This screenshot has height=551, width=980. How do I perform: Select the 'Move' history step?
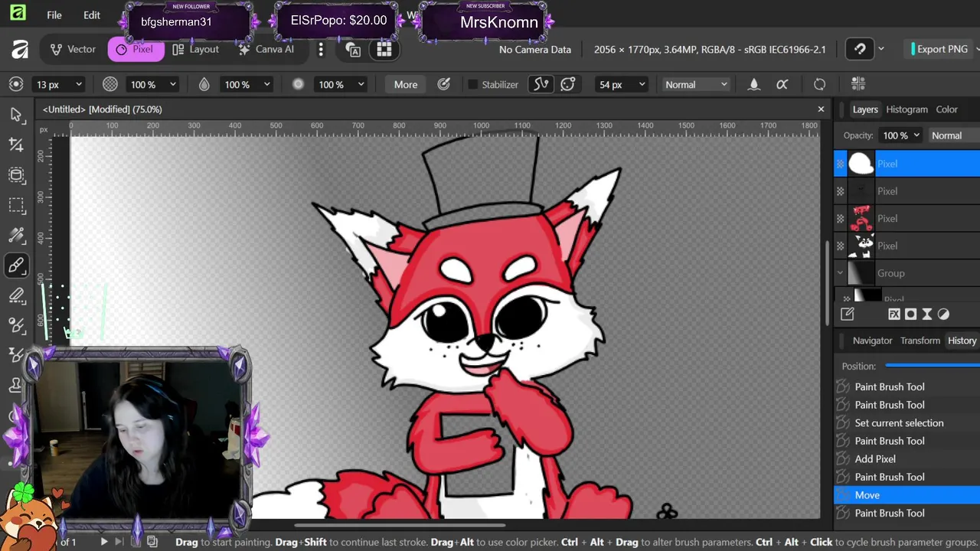point(906,495)
